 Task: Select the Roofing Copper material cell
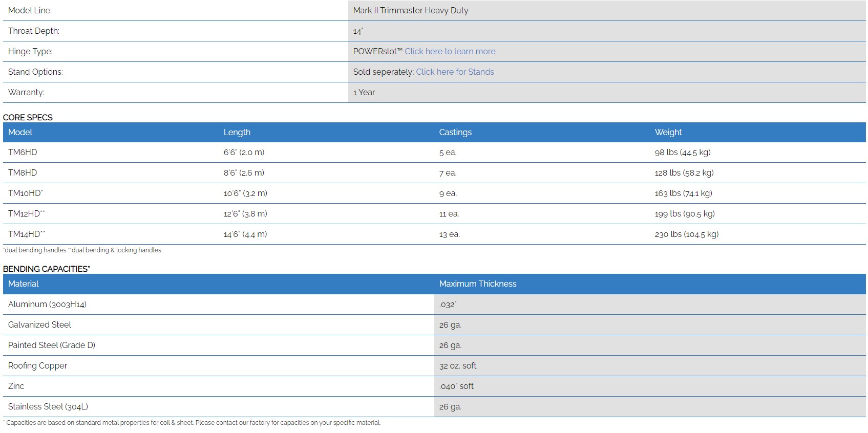pyautogui.click(x=37, y=365)
